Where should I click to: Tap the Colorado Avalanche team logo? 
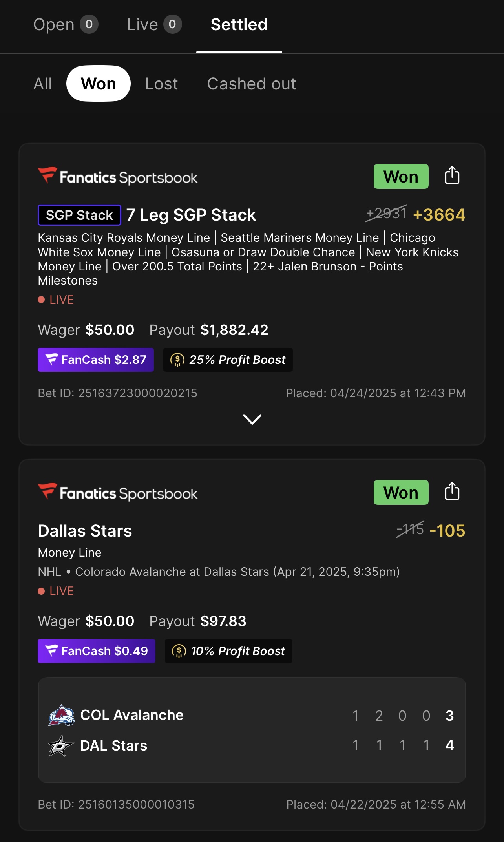[61, 715]
